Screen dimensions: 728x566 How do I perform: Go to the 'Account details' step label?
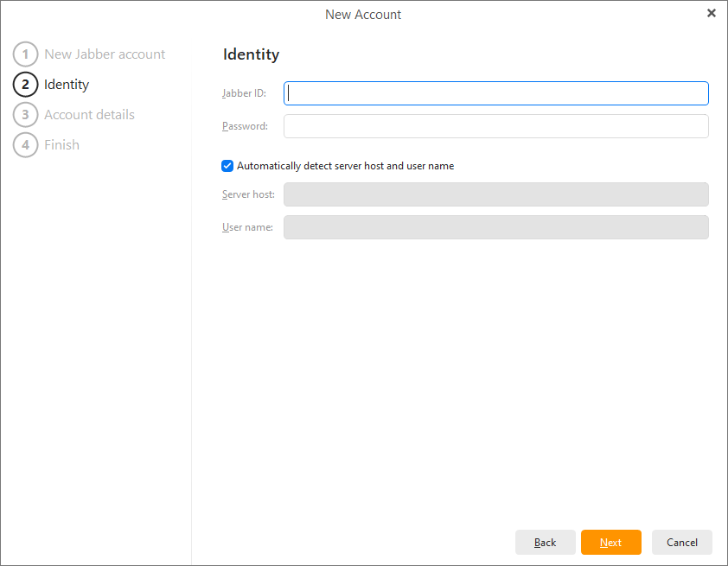click(x=89, y=115)
